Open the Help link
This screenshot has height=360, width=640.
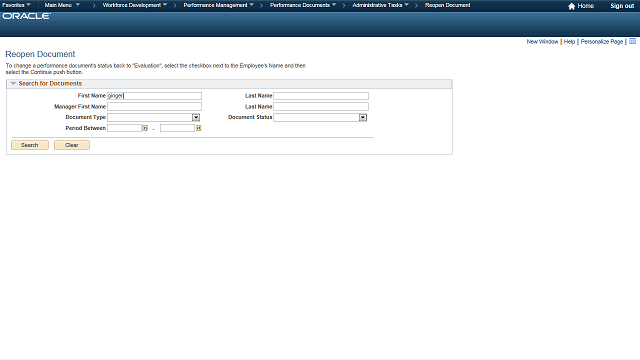click(569, 42)
